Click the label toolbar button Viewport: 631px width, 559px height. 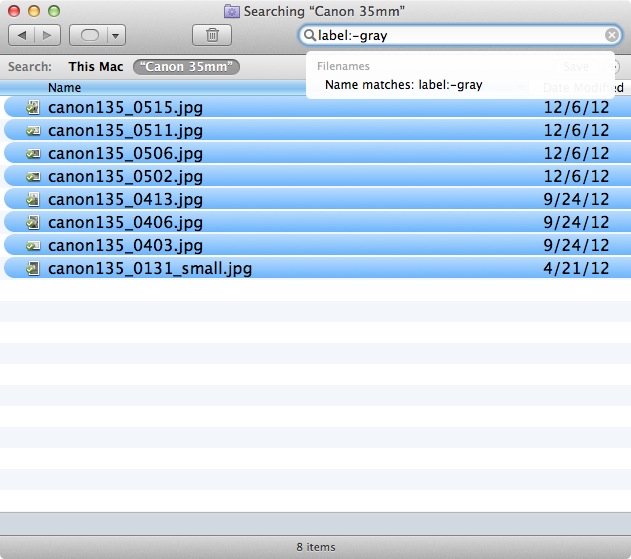coord(88,36)
